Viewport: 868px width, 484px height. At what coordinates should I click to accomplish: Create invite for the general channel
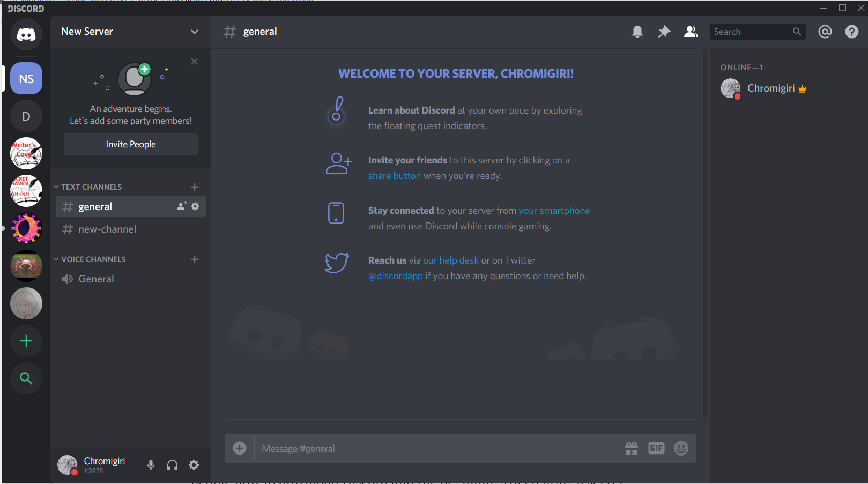coord(182,206)
